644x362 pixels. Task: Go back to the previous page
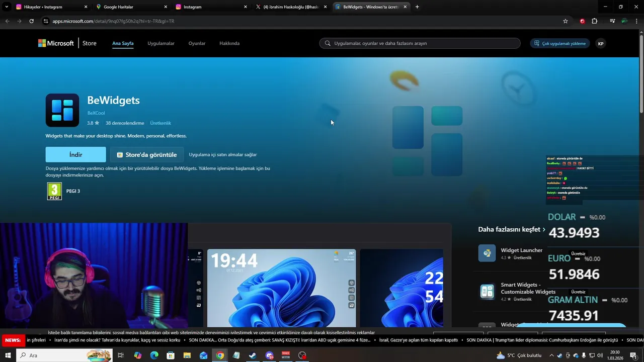pyautogui.click(x=7, y=21)
